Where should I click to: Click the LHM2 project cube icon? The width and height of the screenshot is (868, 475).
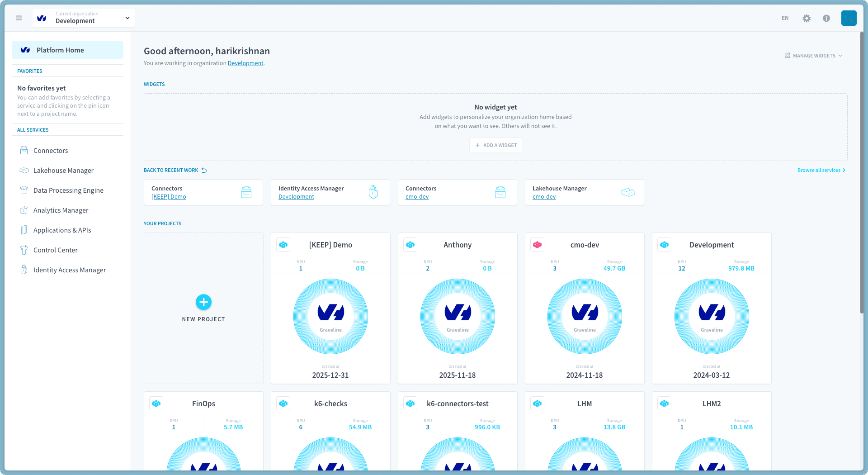click(x=665, y=404)
